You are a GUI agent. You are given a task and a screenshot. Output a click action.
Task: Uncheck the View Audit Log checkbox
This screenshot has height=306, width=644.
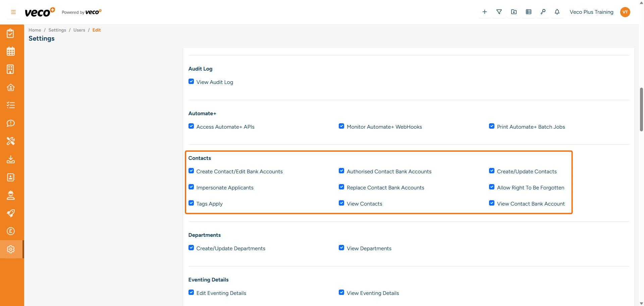[x=191, y=82]
